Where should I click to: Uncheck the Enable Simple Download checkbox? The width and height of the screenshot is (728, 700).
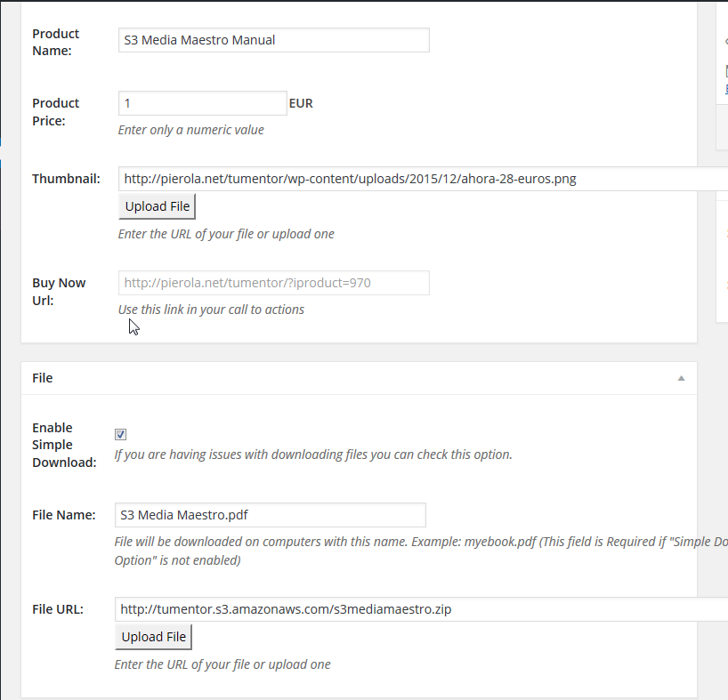click(120, 434)
